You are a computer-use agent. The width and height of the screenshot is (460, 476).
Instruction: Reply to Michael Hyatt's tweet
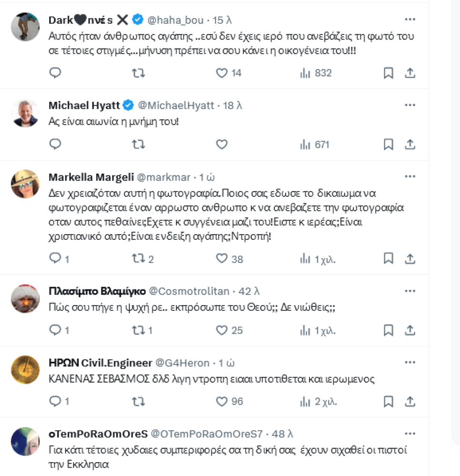(56, 144)
